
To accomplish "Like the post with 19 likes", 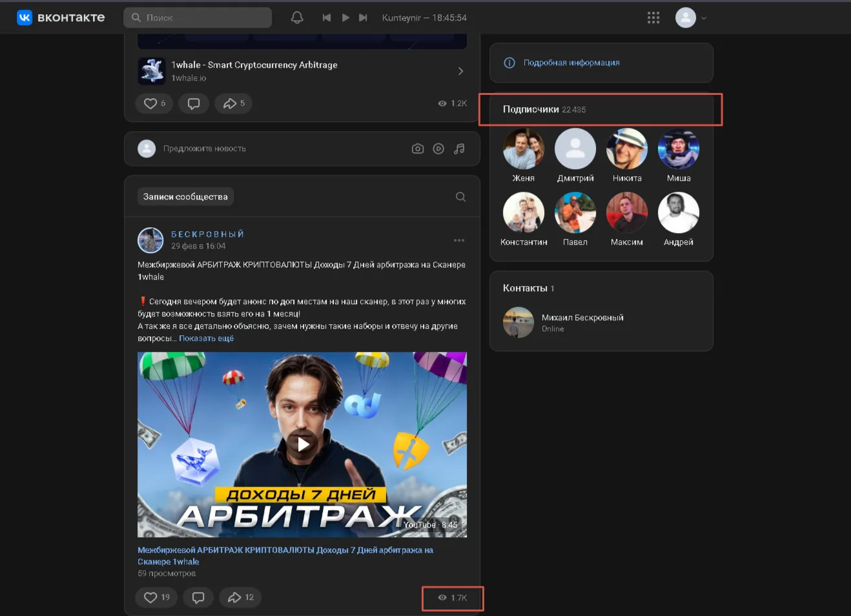I will point(156,597).
